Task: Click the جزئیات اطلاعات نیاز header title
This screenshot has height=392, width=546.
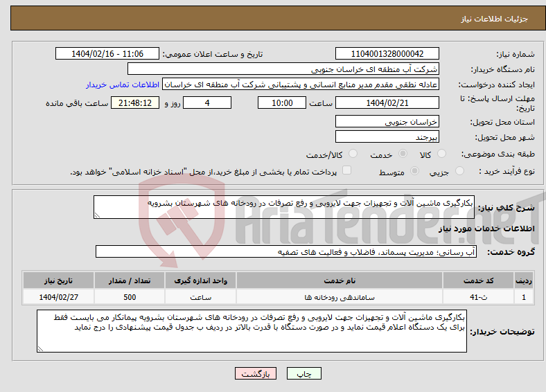Action: tap(494, 19)
